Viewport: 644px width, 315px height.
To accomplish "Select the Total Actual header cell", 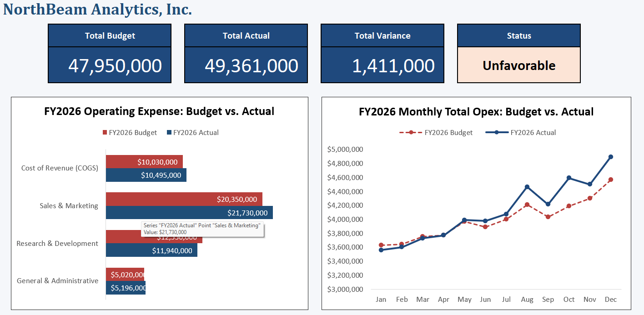I will click(x=246, y=35).
